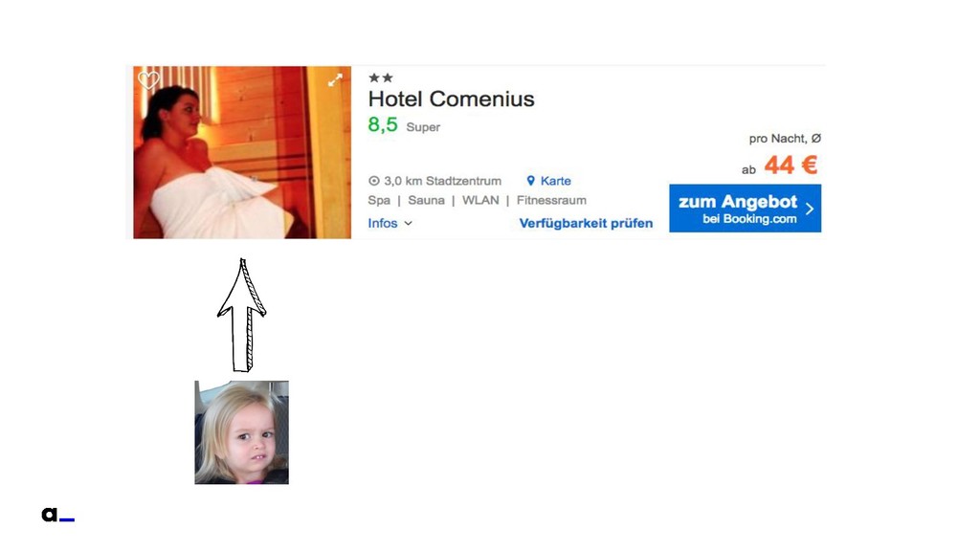Click the sauna hotel photo
Screen dimensions: 980x551
[242, 152]
